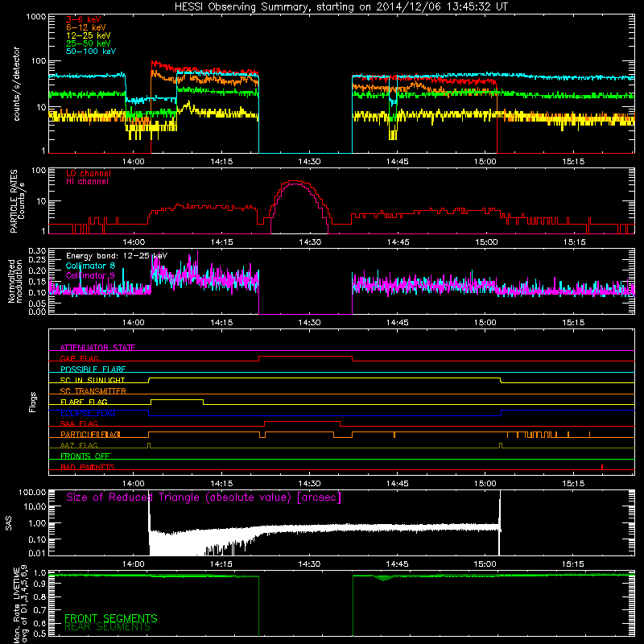Pick the 25-50 keV legend label
Screen dimensions: 644x644
point(89,43)
